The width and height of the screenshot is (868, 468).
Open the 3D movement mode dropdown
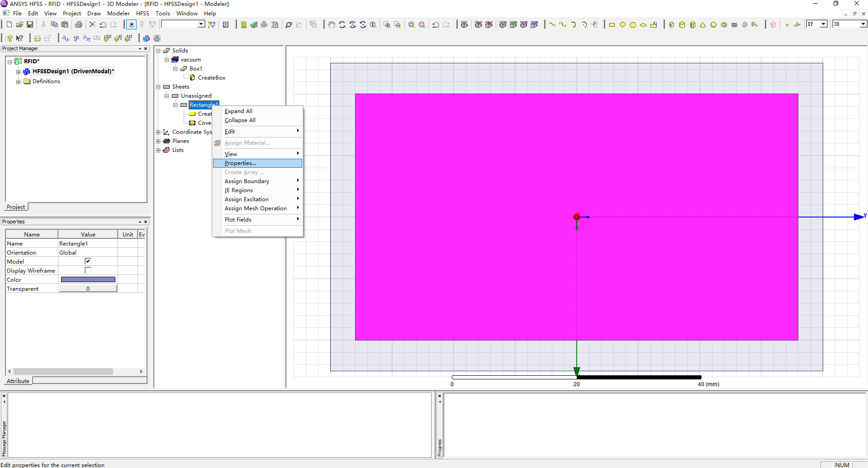pos(863,24)
